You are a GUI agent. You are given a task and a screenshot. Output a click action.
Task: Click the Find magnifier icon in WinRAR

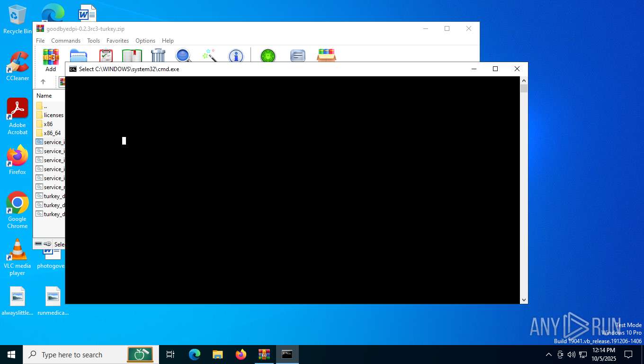[183, 56]
